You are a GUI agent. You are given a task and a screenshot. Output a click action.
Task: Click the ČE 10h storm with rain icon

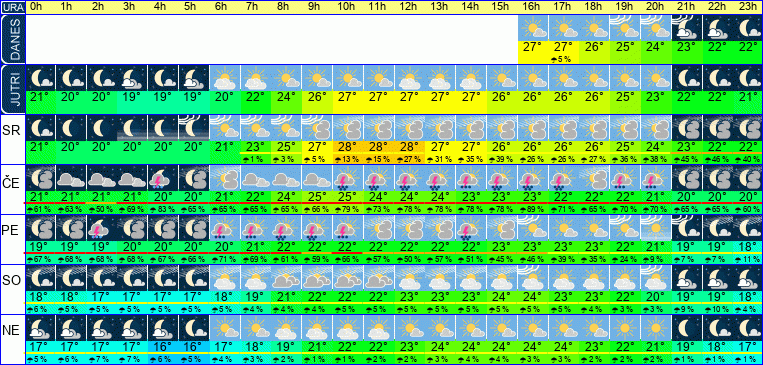(x=348, y=178)
